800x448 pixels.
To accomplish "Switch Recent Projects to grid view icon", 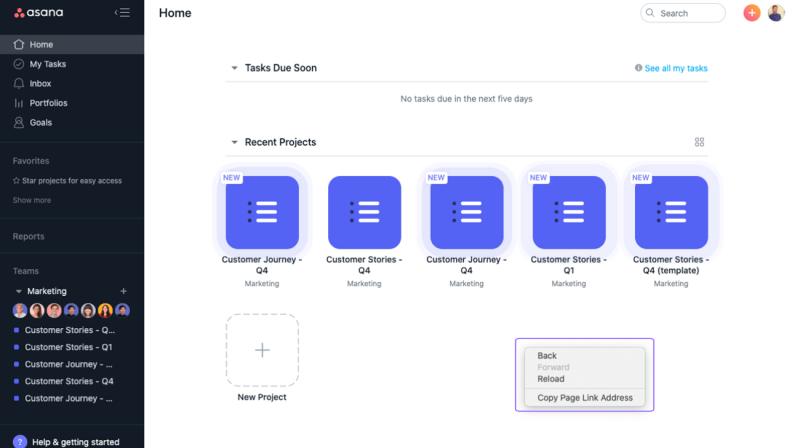I will coord(699,142).
